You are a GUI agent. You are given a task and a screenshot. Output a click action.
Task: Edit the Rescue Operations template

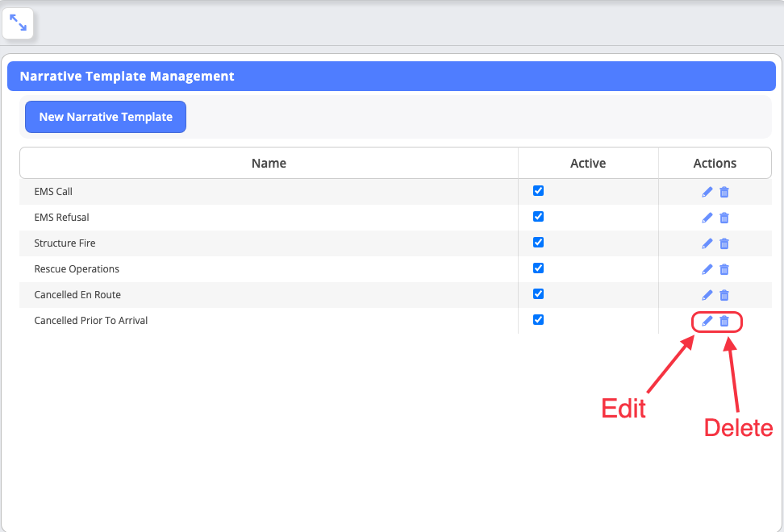point(707,269)
